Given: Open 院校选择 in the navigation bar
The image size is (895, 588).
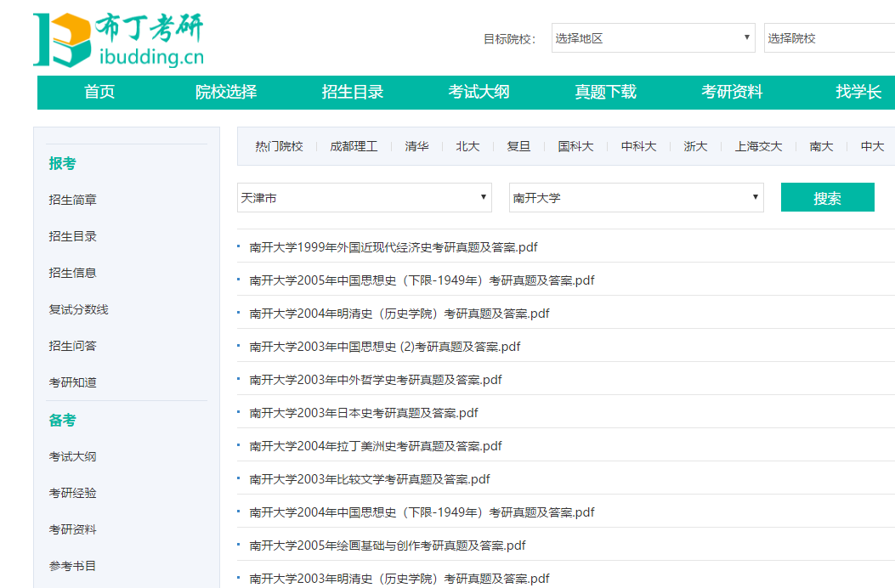Looking at the screenshot, I should click(x=226, y=92).
